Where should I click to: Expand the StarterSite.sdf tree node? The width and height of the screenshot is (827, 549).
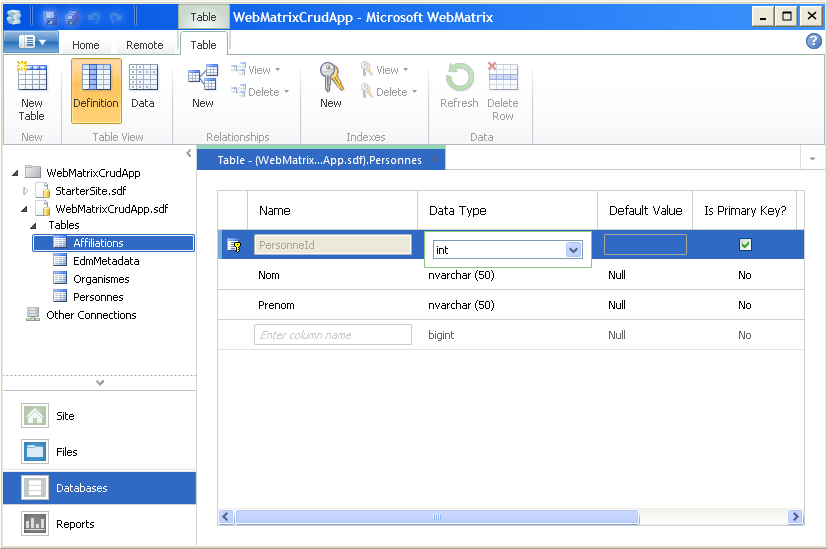[x=27, y=191]
